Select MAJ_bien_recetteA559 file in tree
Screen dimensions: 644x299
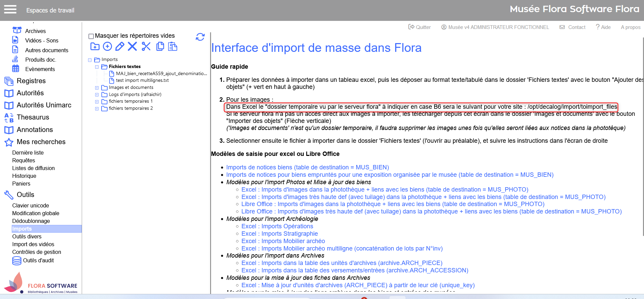[161, 73]
